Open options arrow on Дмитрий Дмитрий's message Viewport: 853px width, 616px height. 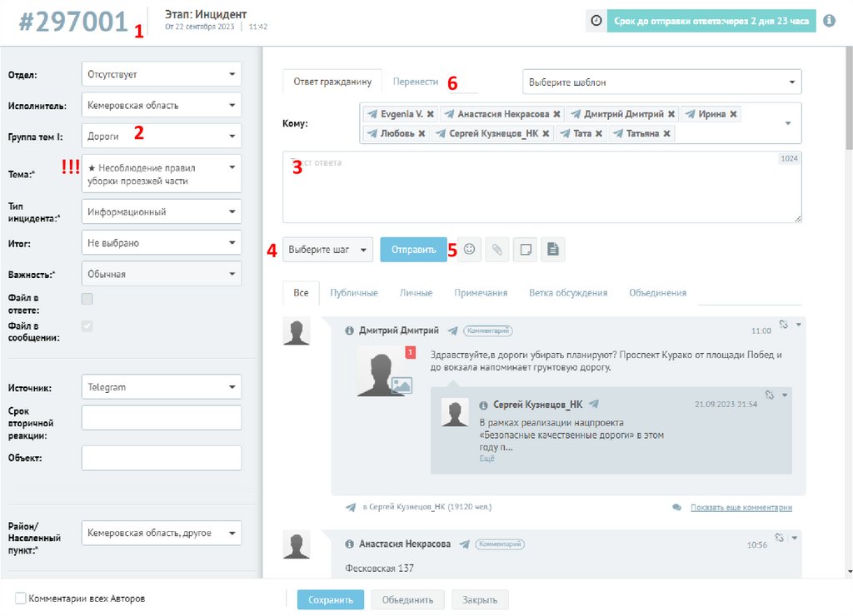(x=799, y=325)
